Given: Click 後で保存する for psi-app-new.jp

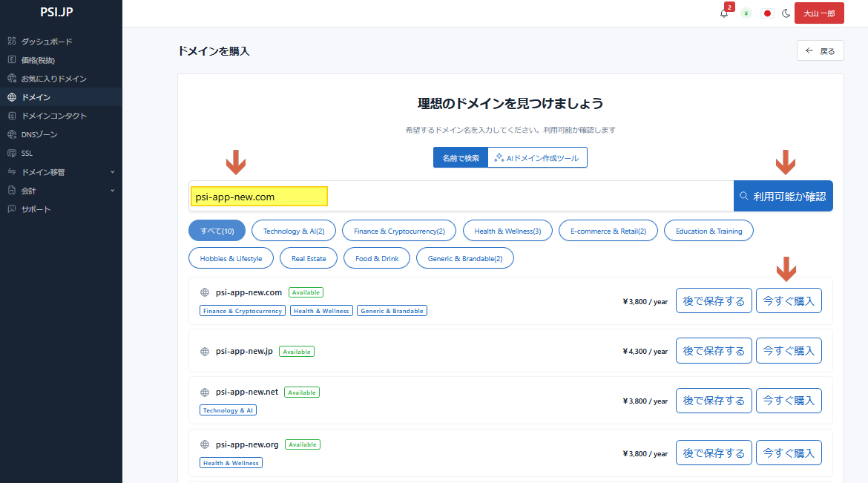Looking at the screenshot, I should 714,351.
